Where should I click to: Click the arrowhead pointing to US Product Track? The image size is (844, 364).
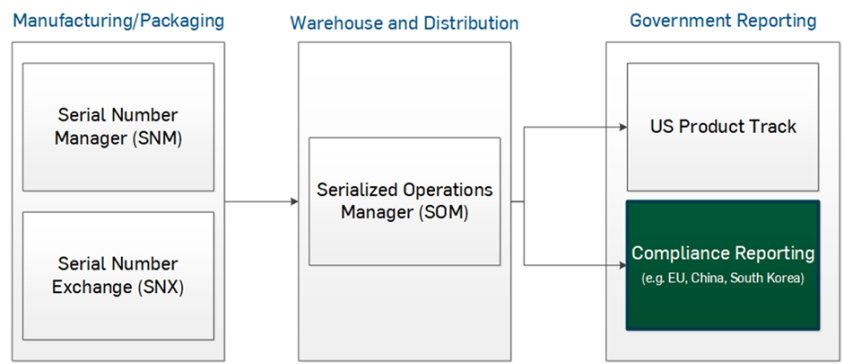[x=624, y=127]
